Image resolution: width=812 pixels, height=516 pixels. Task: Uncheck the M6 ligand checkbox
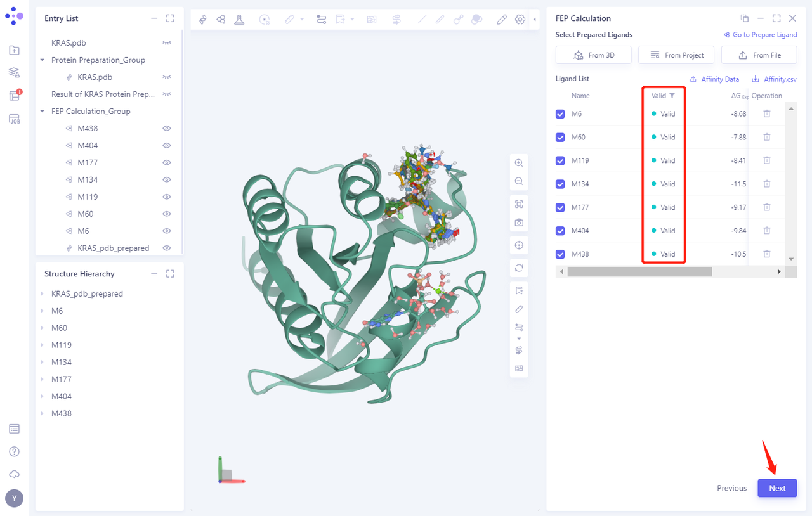560,114
